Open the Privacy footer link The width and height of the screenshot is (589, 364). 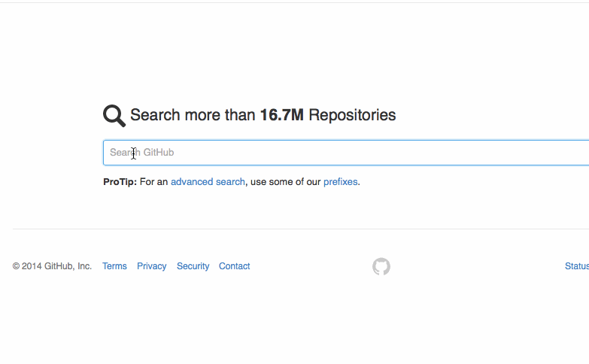click(152, 266)
